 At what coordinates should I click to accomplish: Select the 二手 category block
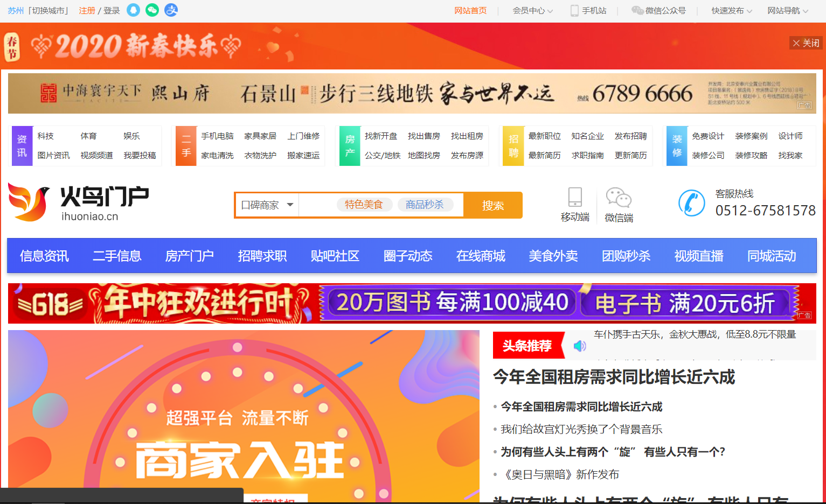(x=186, y=146)
